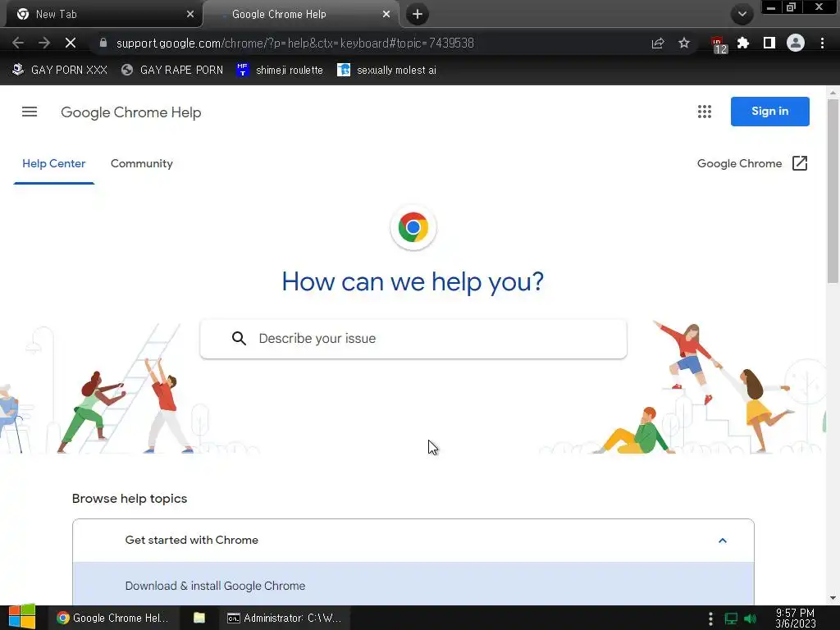This screenshot has height=630, width=840.
Task: Focus the Describe your issue field
Action: tap(413, 339)
